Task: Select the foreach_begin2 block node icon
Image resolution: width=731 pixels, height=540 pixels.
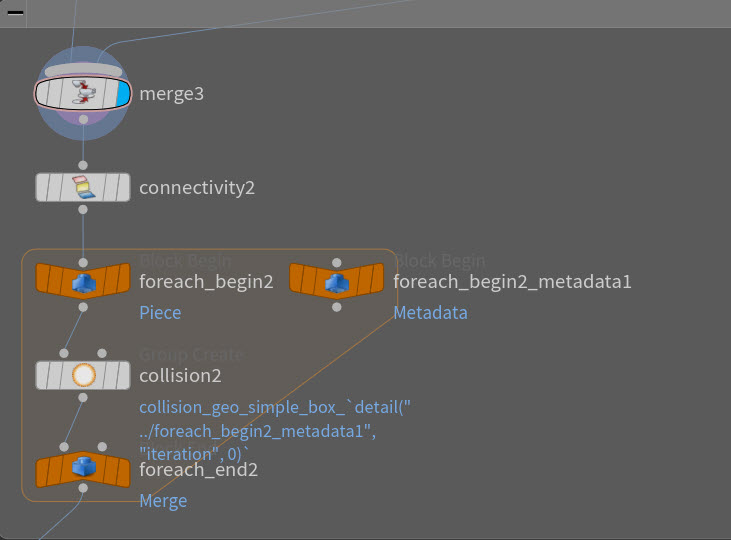Action: (x=84, y=283)
